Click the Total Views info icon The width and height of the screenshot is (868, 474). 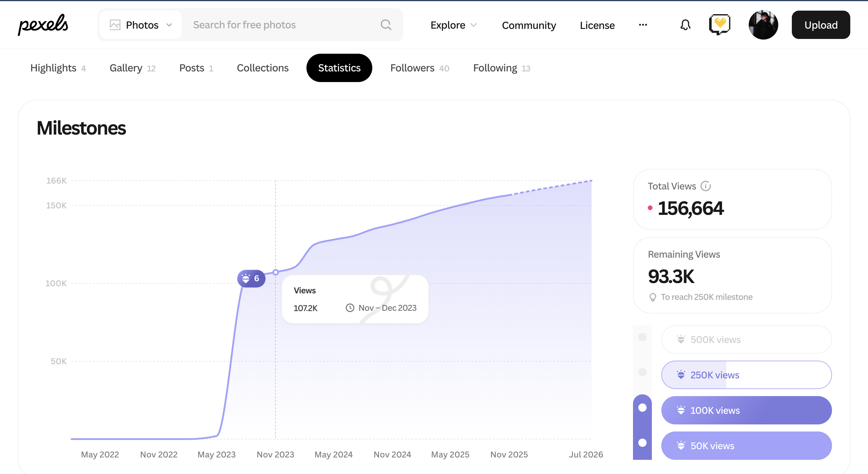click(706, 186)
